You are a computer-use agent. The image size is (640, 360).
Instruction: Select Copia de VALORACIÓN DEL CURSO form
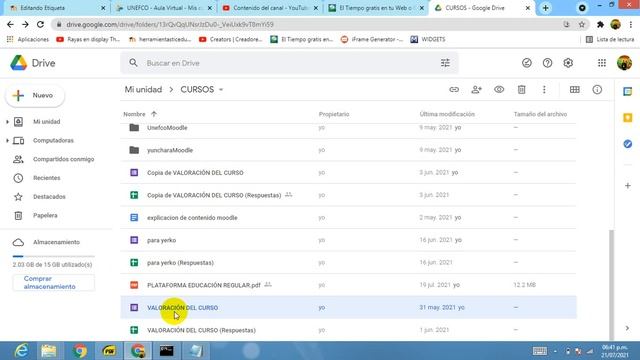[x=348, y=172]
